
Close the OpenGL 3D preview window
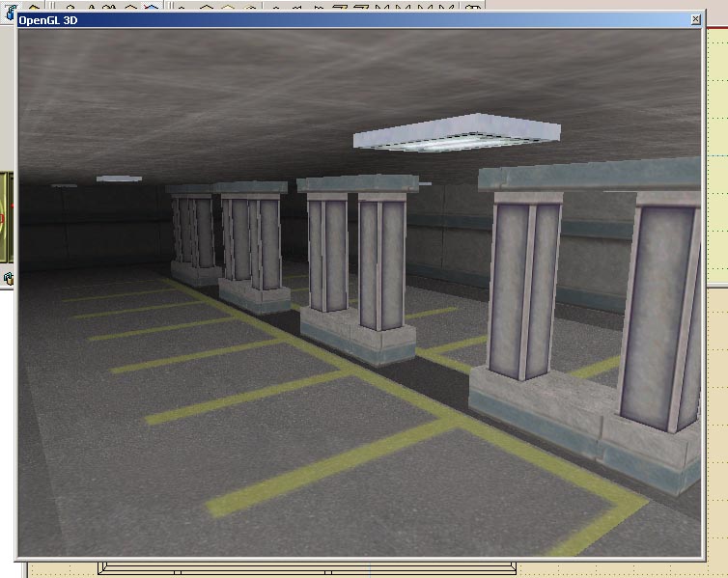coord(696,19)
